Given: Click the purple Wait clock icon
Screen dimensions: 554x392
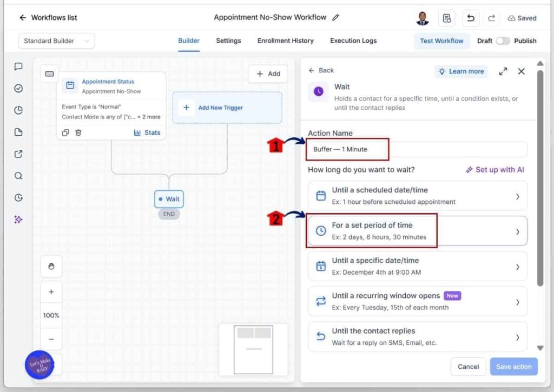Looking at the screenshot, I should pos(318,91).
